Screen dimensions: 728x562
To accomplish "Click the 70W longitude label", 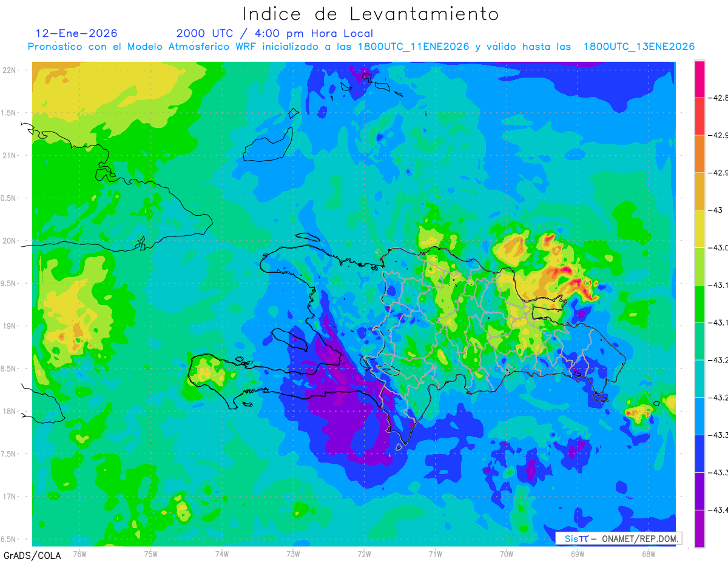I will pyautogui.click(x=507, y=554).
